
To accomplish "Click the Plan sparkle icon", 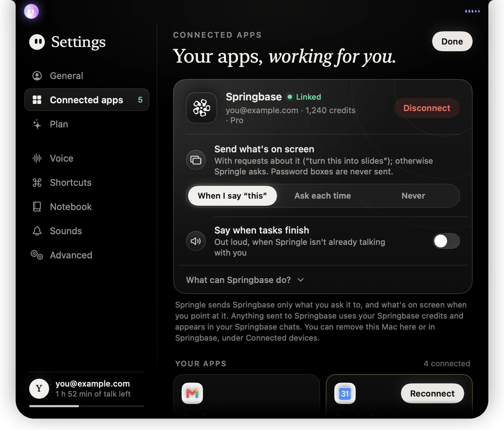I will coord(37,124).
